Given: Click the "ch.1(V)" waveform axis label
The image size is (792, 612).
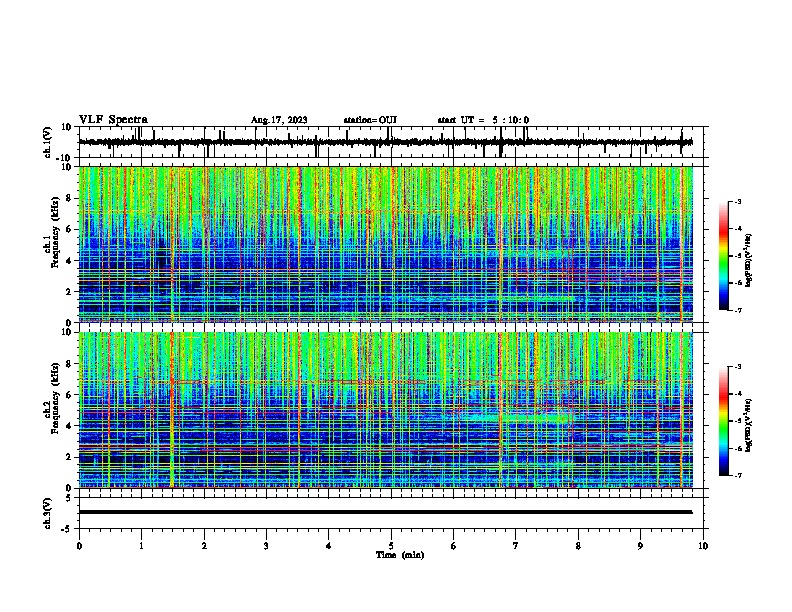Looking at the screenshot, I should pos(48,142).
